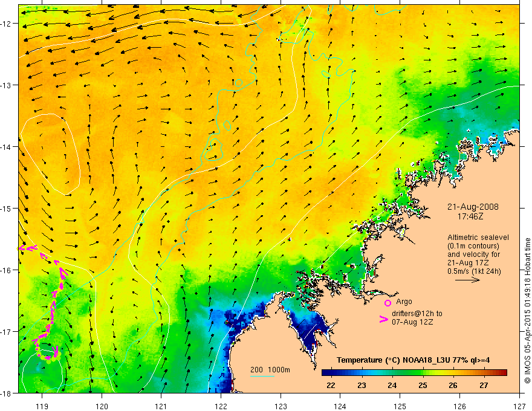This screenshot has width=532, height=411.
Task: Click the latitude label -17
Action: pyautogui.click(x=7, y=332)
